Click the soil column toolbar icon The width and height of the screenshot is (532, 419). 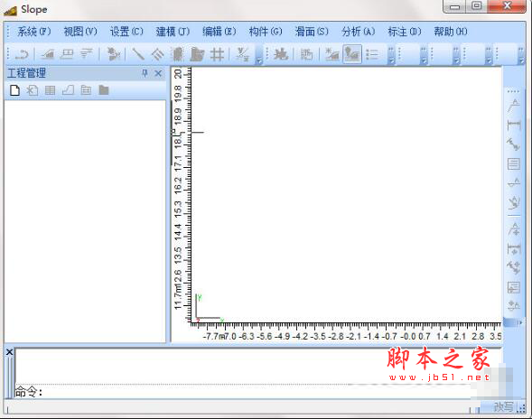[177, 54]
